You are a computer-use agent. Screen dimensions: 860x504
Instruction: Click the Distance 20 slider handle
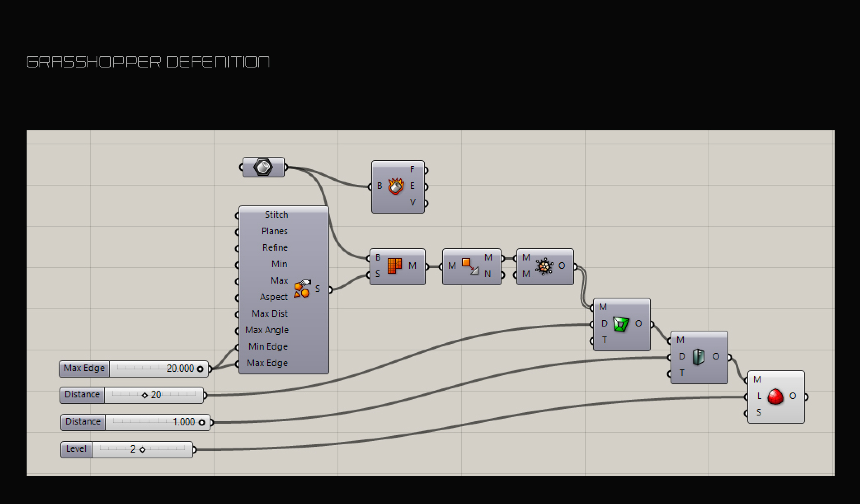coord(145,395)
